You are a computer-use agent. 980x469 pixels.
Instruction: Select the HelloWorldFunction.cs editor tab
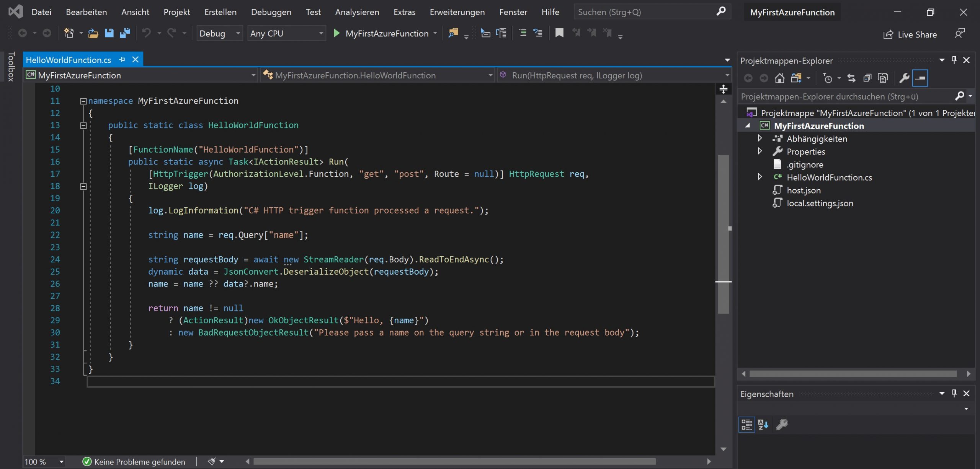click(x=69, y=60)
